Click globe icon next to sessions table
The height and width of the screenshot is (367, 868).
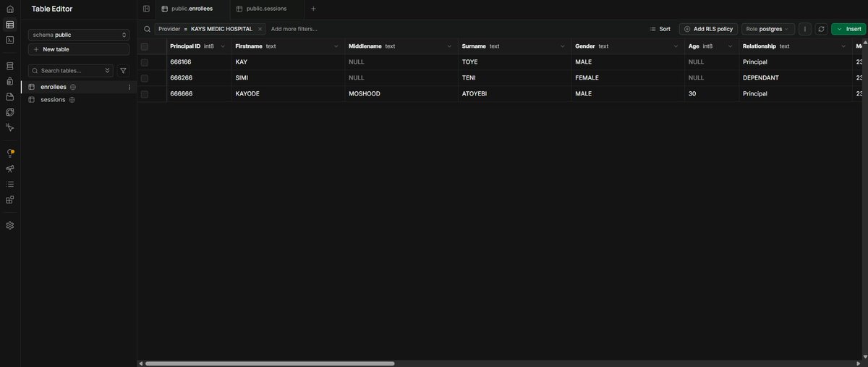(x=72, y=100)
